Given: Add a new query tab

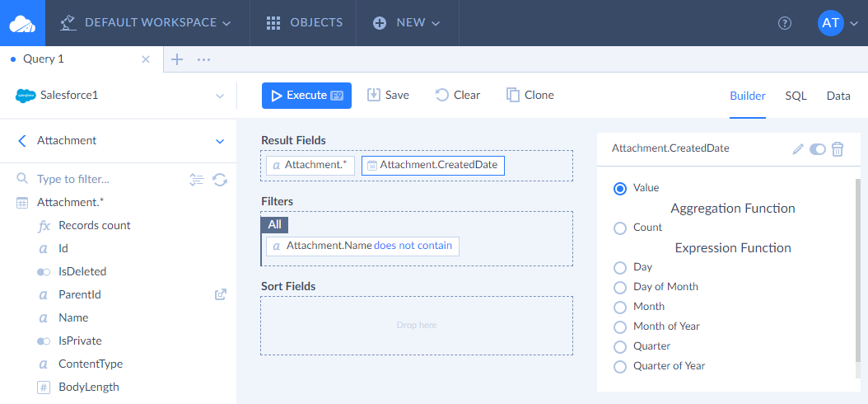Looking at the screenshot, I should [176, 59].
